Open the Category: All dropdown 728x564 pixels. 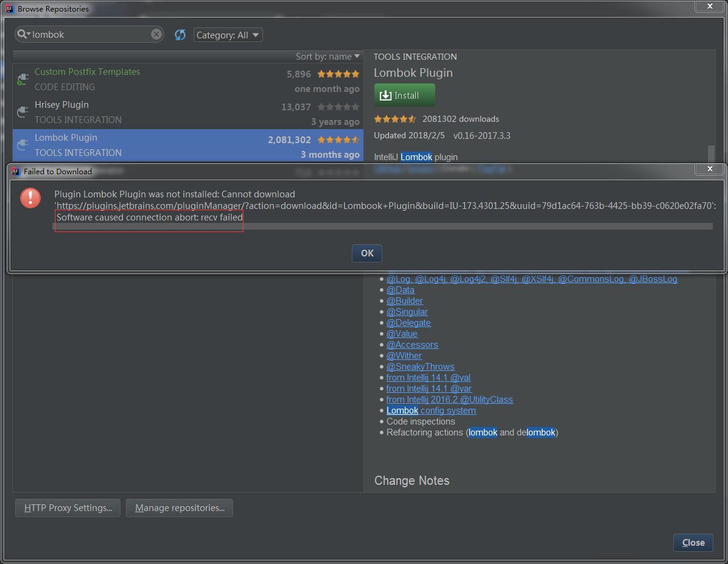point(228,35)
